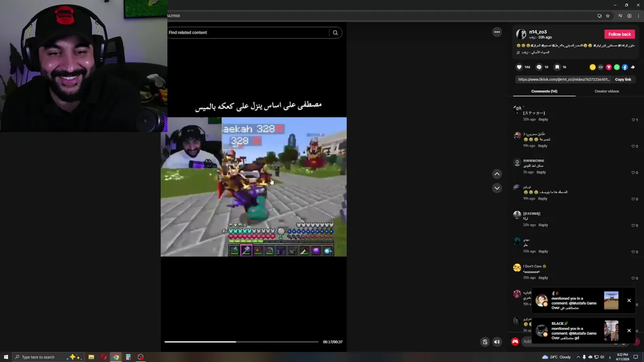Save the video with the bookmark icon
This screenshot has width=644, height=362.
(x=557, y=67)
